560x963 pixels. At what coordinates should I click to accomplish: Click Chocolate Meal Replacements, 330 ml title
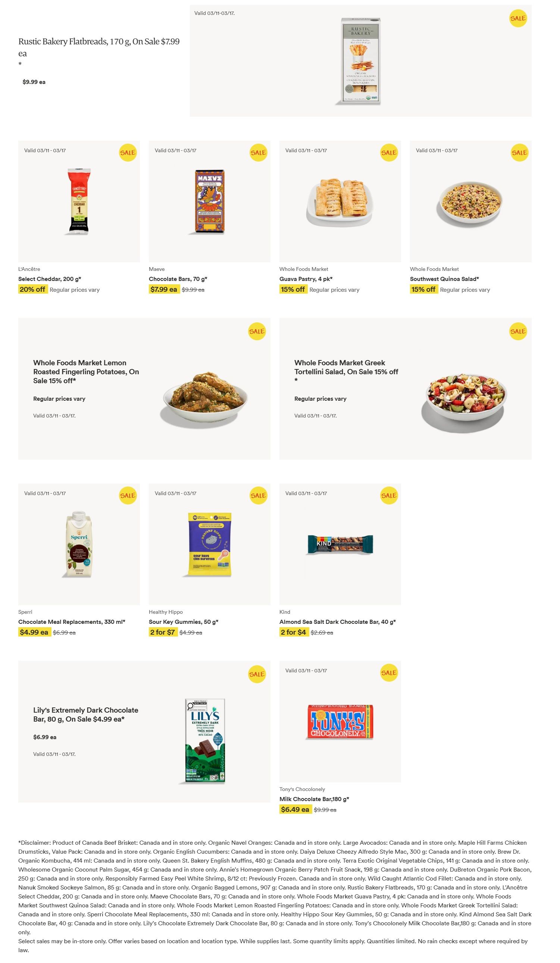pyautogui.click(x=72, y=622)
